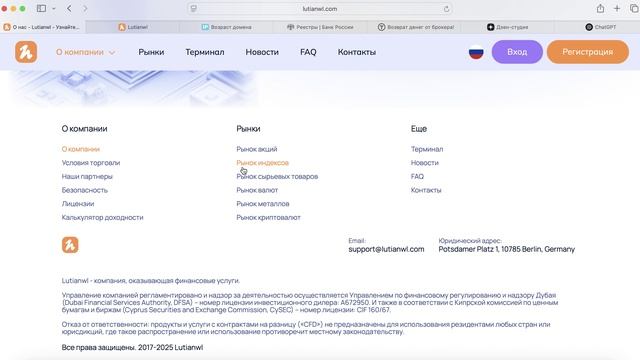Click the Рынки footer column heading
The width and height of the screenshot is (640, 360).
248,129
